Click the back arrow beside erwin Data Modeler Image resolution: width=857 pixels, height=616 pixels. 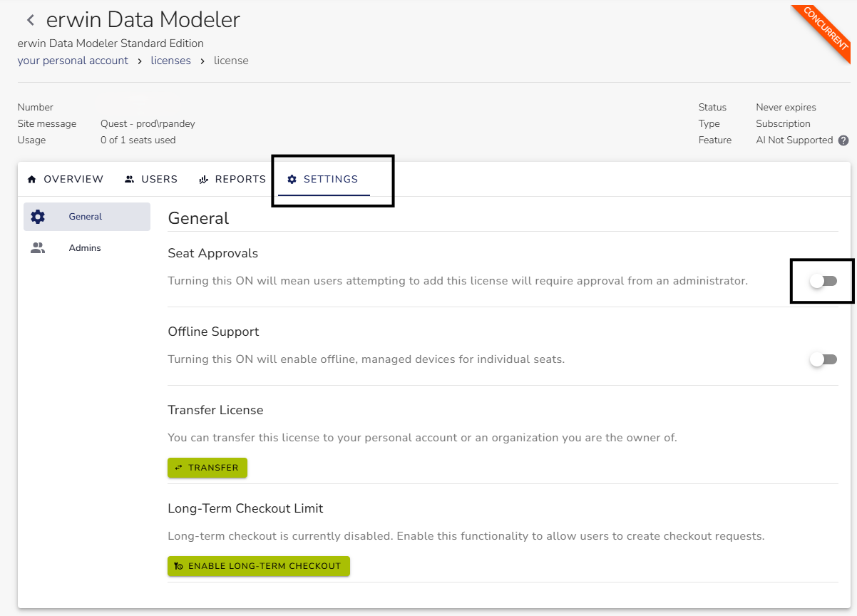click(31, 20)
